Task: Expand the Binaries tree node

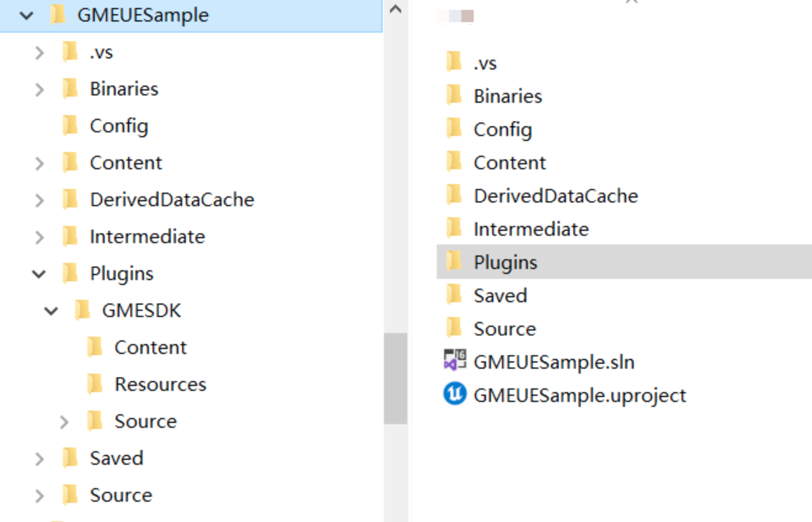Action: click(x=39, y=89)
